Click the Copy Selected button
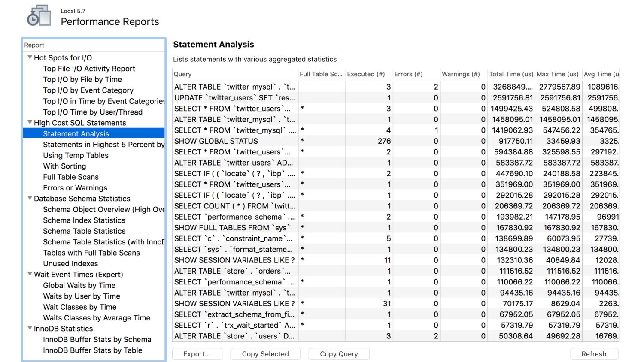 tap(265, 354)
